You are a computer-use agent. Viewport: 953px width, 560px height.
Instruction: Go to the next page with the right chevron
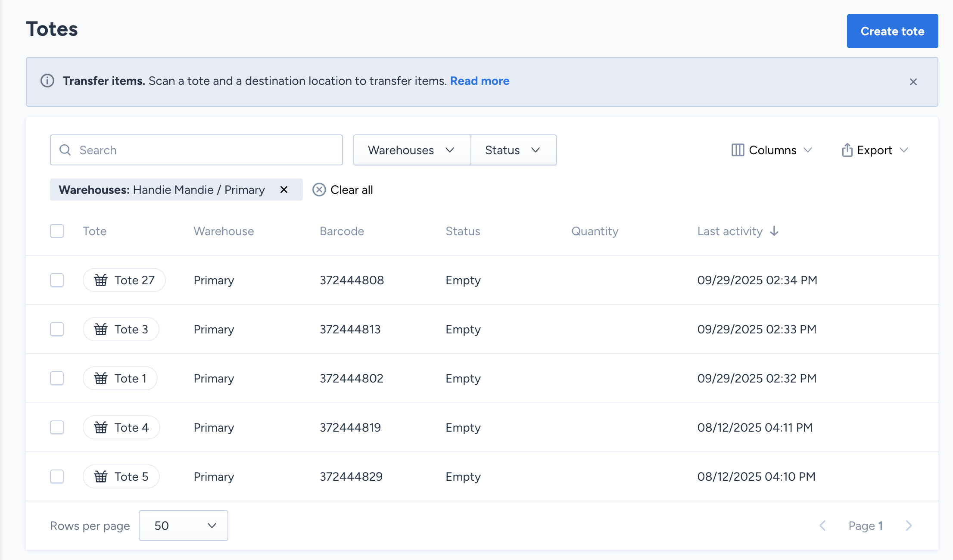pyautogui.click(x=909, y=526)
